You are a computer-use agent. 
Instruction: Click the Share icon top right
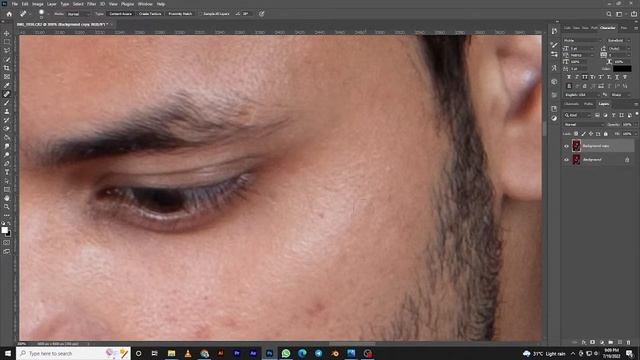(x=633, y=14)
